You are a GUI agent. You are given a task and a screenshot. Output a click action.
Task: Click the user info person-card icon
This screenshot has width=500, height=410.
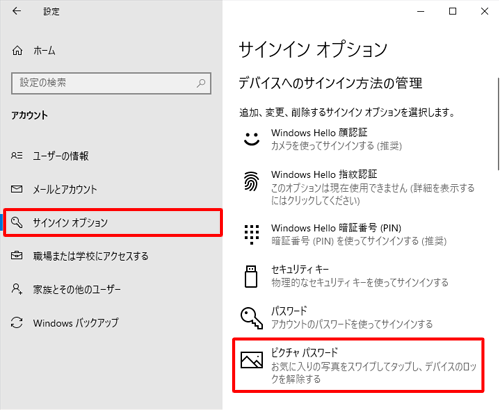pyautogui.click(x=17, y=156)
